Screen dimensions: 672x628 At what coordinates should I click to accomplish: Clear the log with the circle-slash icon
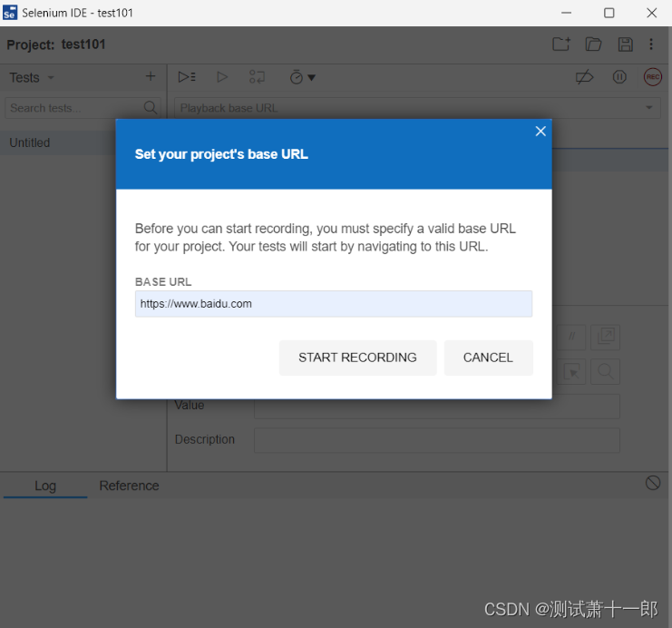pyautogui.click(x=653, y=483)
